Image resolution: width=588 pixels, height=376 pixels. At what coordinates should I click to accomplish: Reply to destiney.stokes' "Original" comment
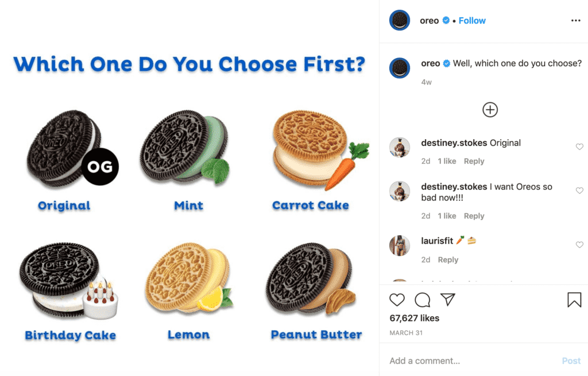point(474,161)
